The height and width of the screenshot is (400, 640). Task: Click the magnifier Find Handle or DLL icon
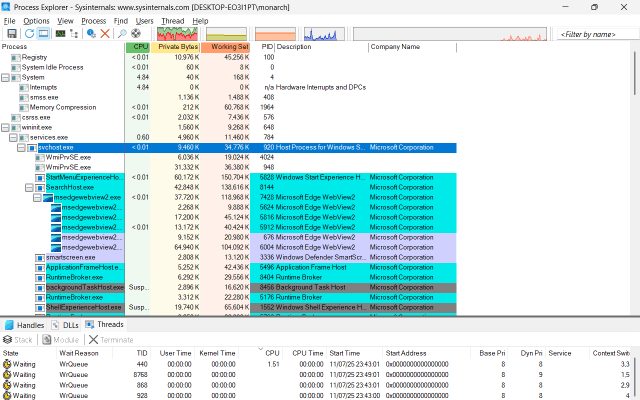tap(122, 33)
